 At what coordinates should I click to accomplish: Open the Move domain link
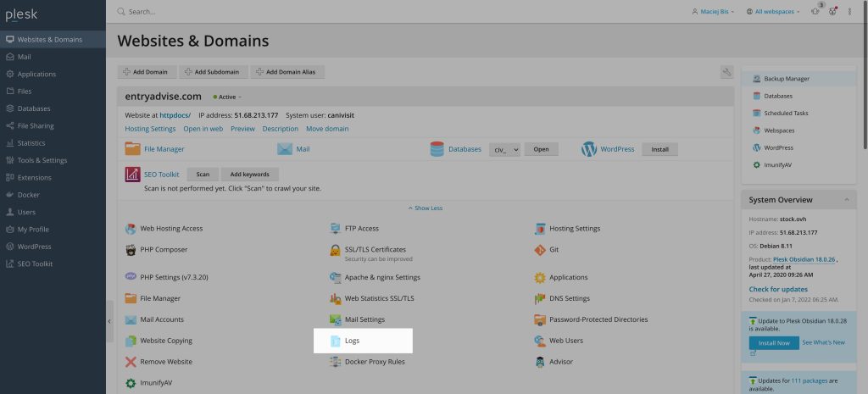[x=327, y=129]
